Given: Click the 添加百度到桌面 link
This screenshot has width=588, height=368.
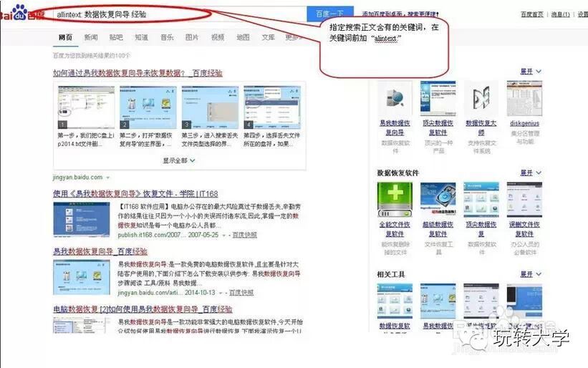Looking at the screenshot, I should (400, 14).
